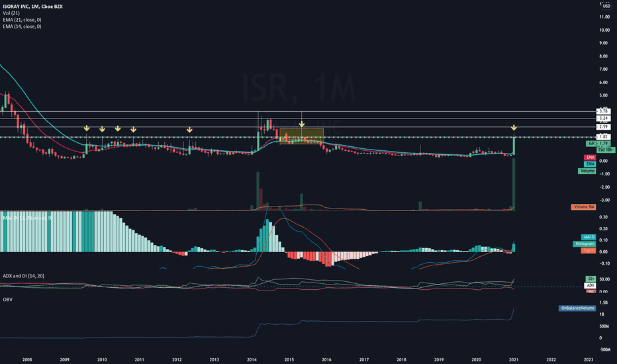This screenshot has width=617, height=364.
Task: Click 7.00 on the price scale
Action: click(603, 69)
